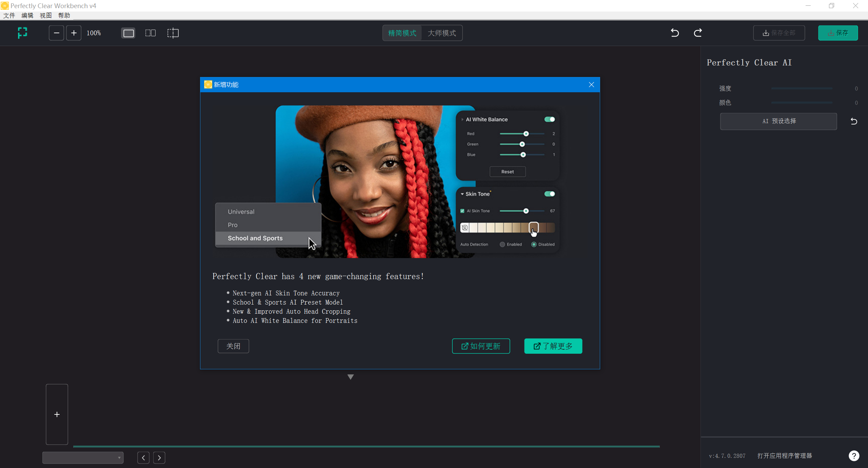
Task: Click the 100% zoom level text
Action: 94,33
